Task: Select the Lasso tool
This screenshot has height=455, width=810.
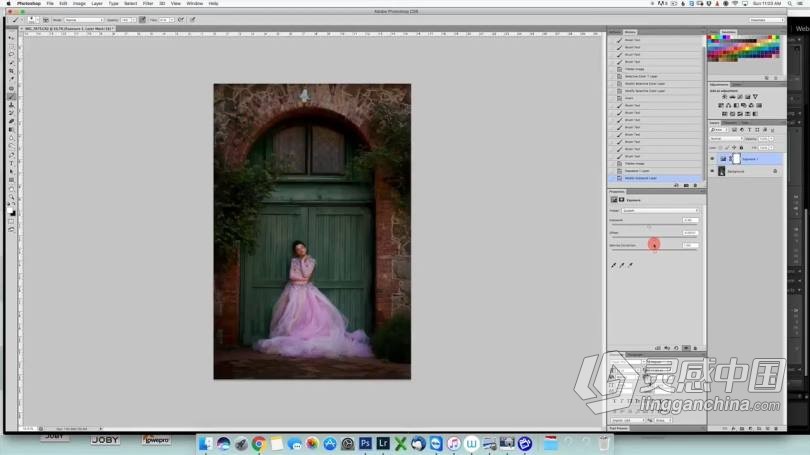Action: [11, 54]
